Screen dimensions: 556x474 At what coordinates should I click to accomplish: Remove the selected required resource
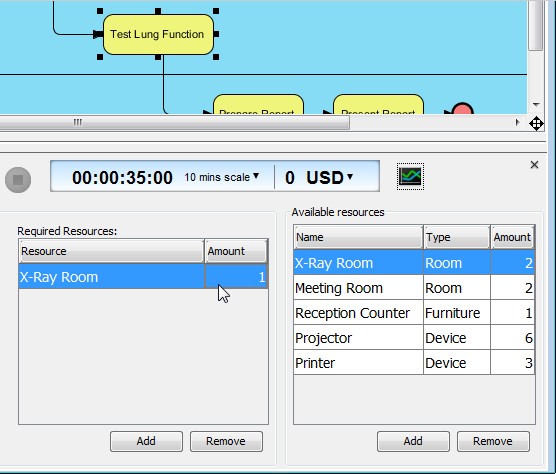point(226,441)
